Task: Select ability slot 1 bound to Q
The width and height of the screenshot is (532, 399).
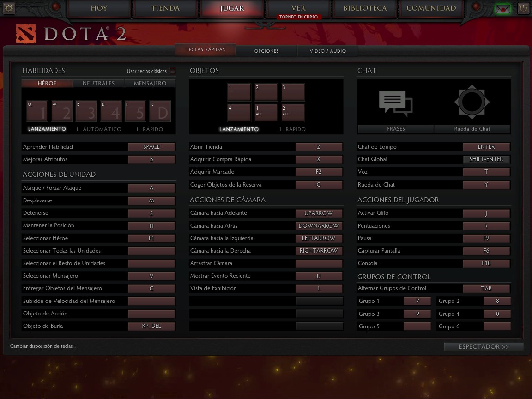Action: (x=37, y=111)
